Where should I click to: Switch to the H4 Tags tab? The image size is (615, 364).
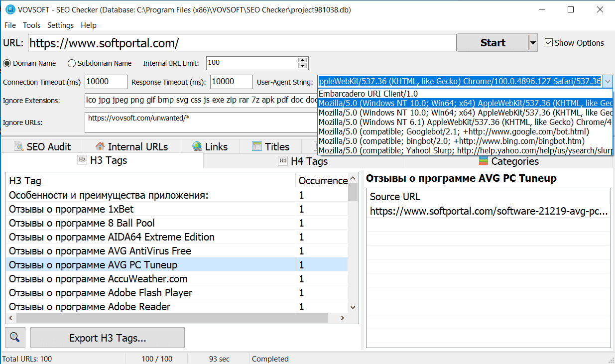[303, 161]
